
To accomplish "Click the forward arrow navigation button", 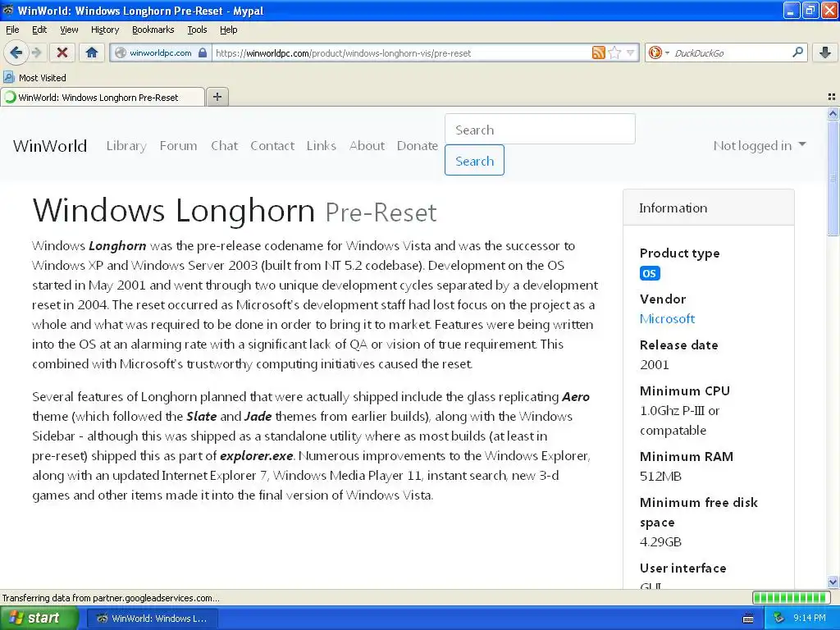I will point(37,52).
